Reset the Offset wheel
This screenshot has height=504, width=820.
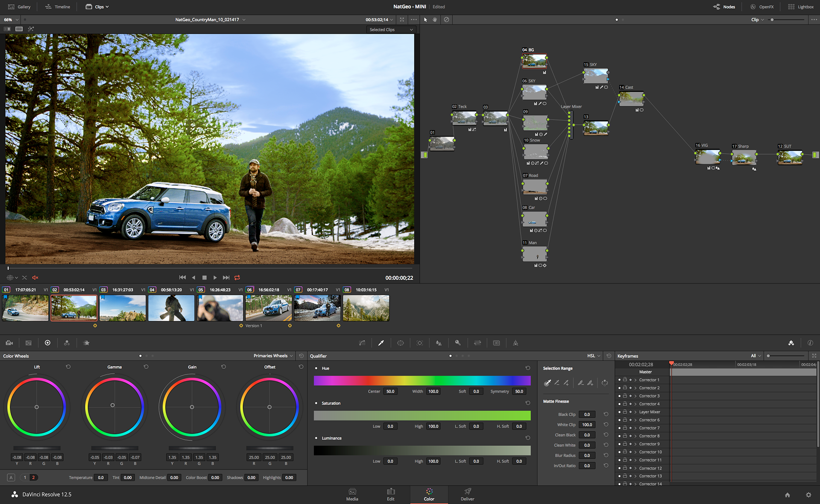pyautogui.click(x=301, y=367)
